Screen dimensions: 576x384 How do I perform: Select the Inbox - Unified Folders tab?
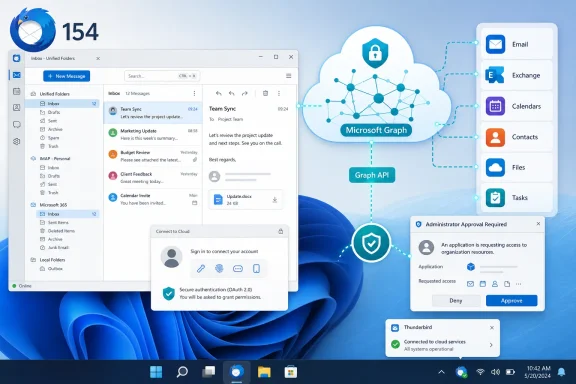(53, 58)
